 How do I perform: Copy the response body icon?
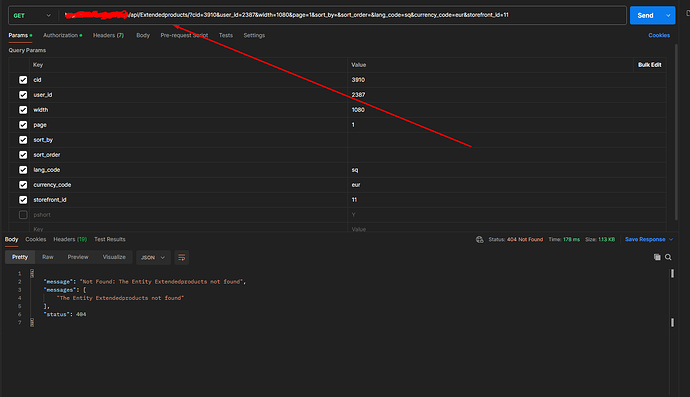pyautogui.click(x=657, y=257)
